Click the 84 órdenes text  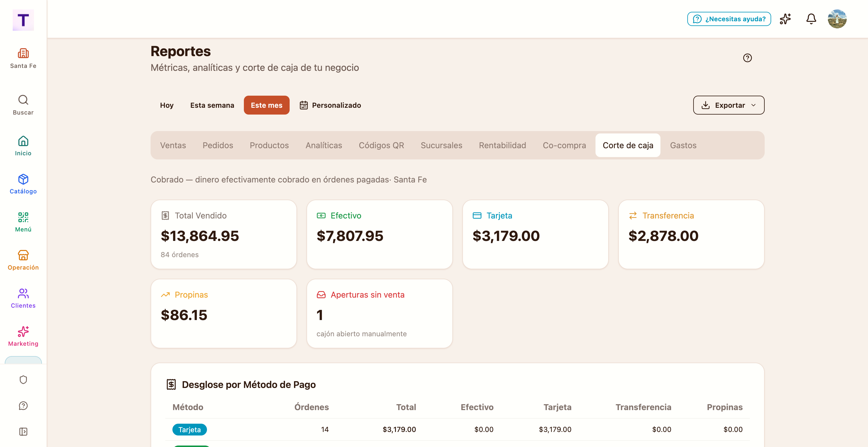[x=180, y=255]
